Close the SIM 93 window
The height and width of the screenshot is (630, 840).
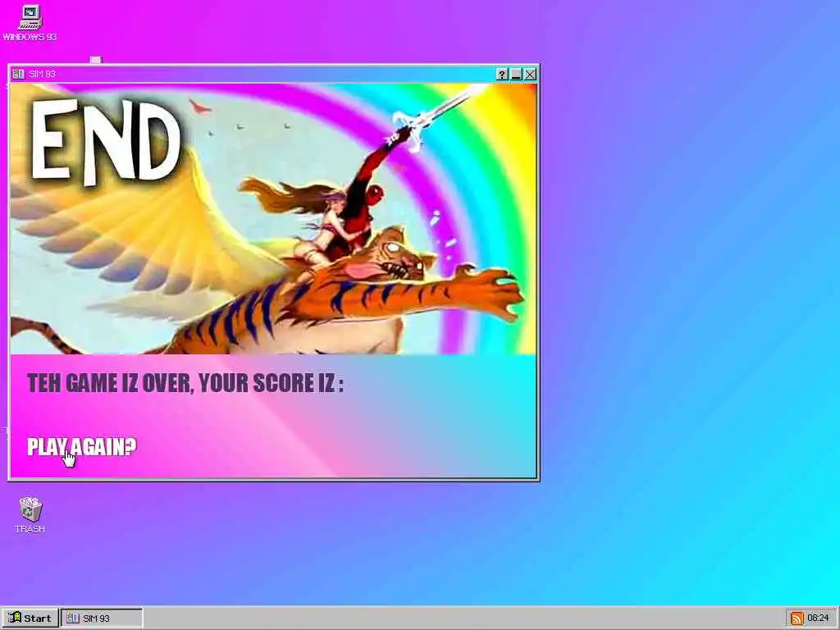click(x=530, y=75)
